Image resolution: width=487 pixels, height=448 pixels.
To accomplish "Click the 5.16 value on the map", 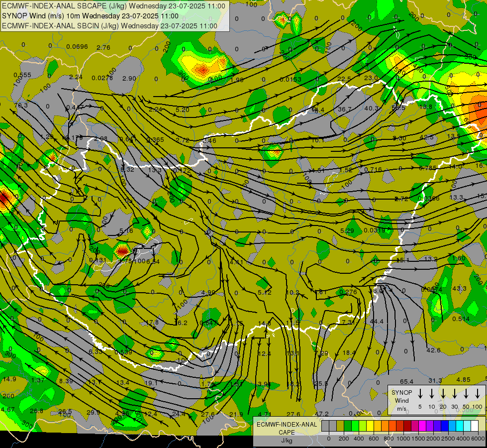I will [x=126, y=230].
